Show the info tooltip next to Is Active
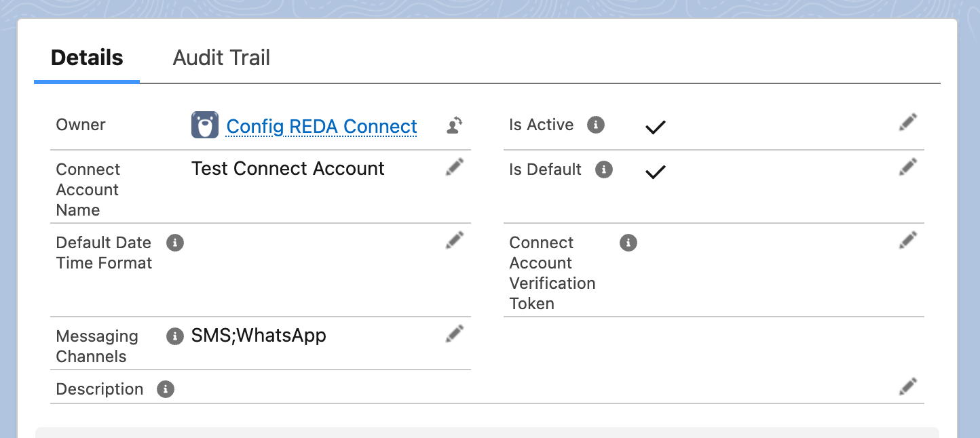This screenshot has height=438, width=980. click(x=596, y=125)
